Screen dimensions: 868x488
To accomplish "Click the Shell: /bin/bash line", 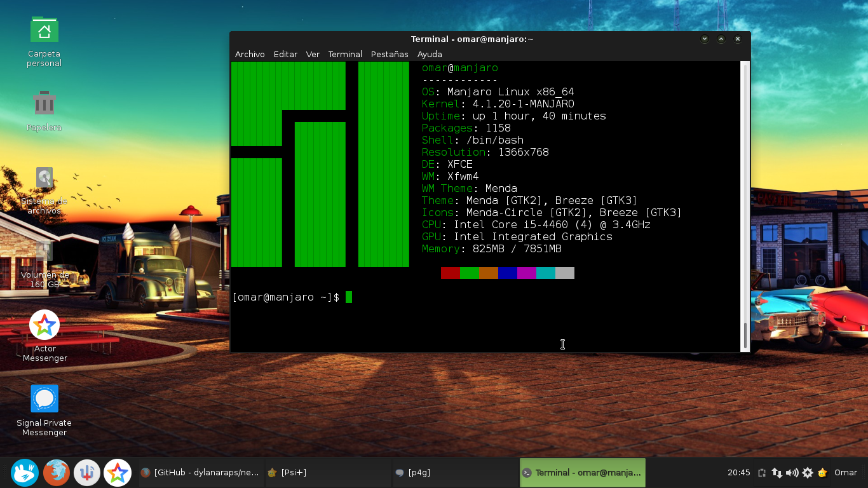I will [473, 140].
